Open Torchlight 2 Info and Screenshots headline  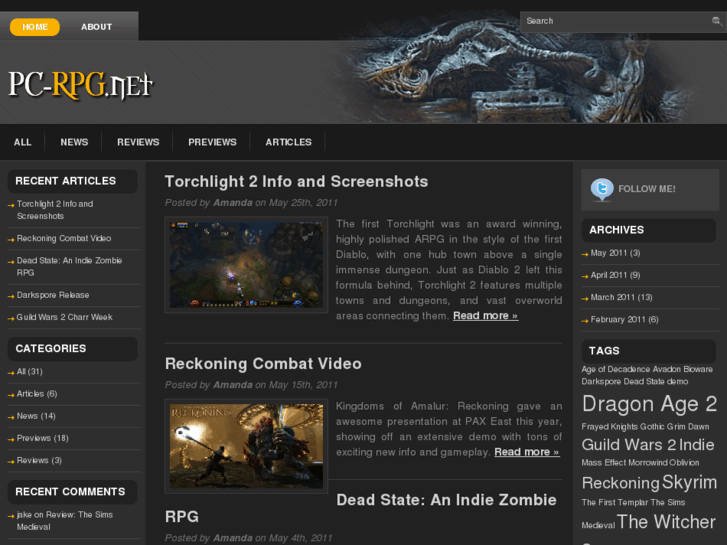click(296, 181)
